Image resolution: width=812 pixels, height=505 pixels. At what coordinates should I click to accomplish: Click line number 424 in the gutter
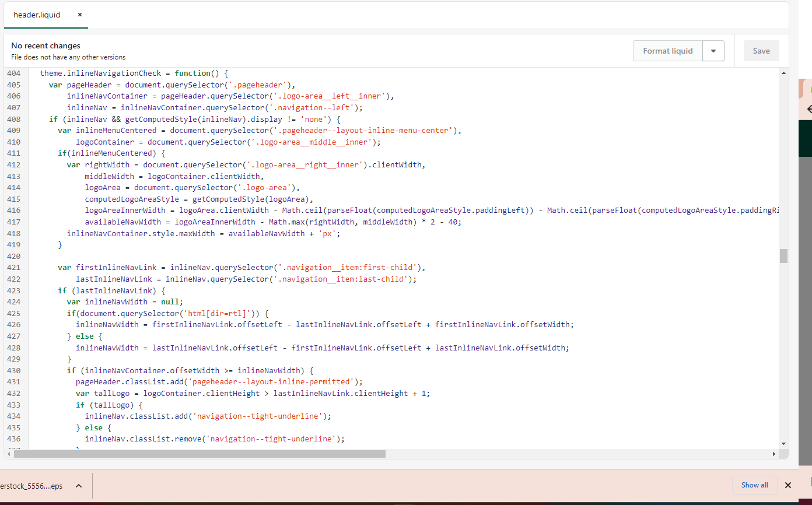13,302
